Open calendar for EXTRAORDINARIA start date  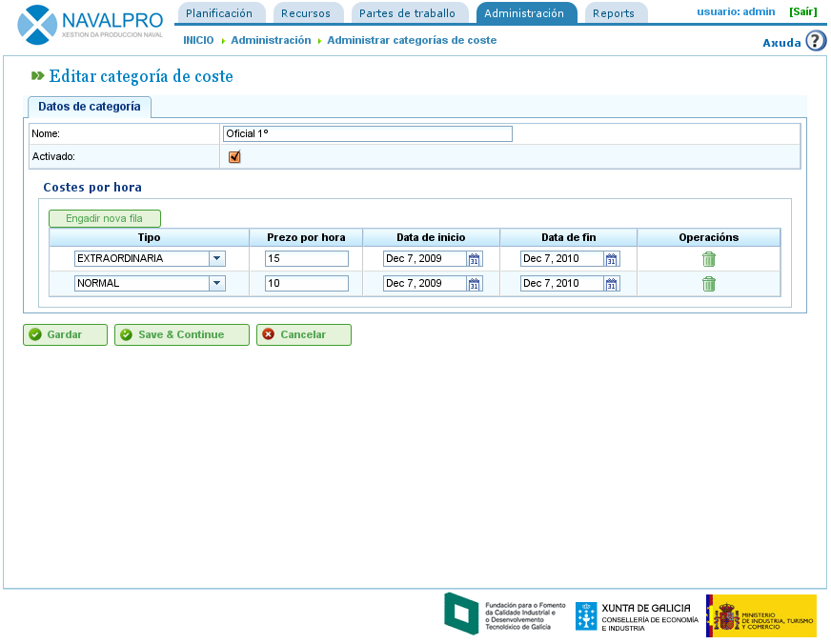coord(475,259)
